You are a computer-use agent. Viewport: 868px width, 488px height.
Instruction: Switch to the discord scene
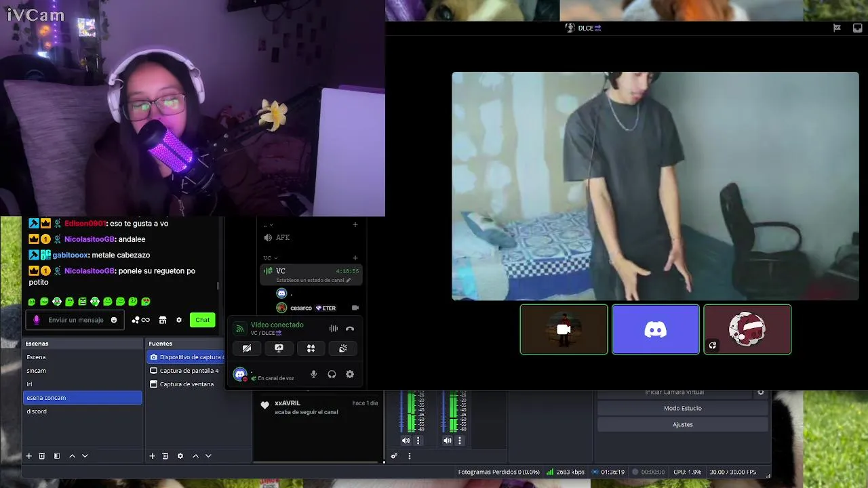pos(83,411)
